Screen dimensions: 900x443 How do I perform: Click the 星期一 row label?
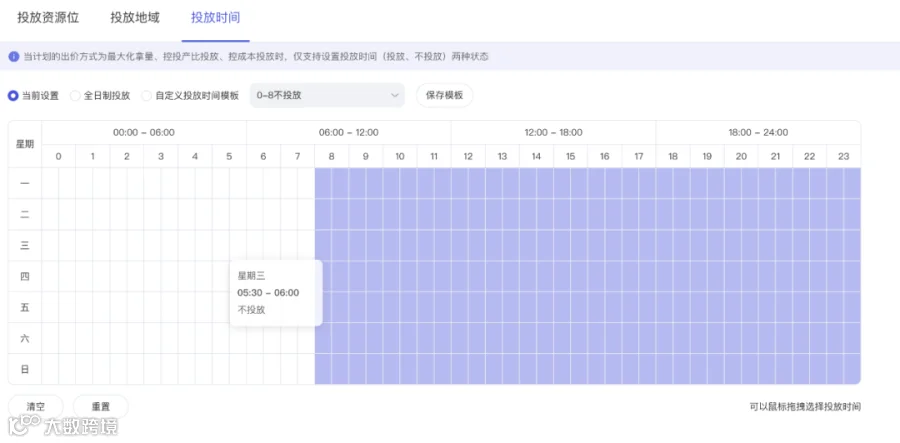(25, 183)
